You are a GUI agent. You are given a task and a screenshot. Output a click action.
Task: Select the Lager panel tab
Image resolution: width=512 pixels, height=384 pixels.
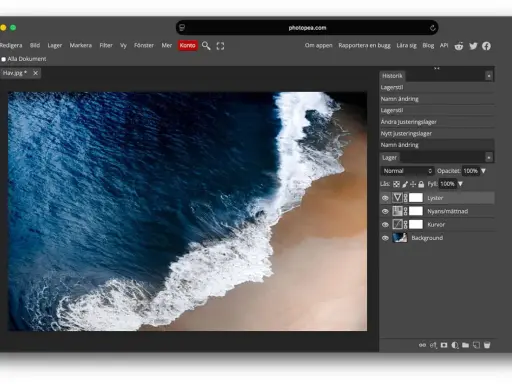click(x=389, y=157)
